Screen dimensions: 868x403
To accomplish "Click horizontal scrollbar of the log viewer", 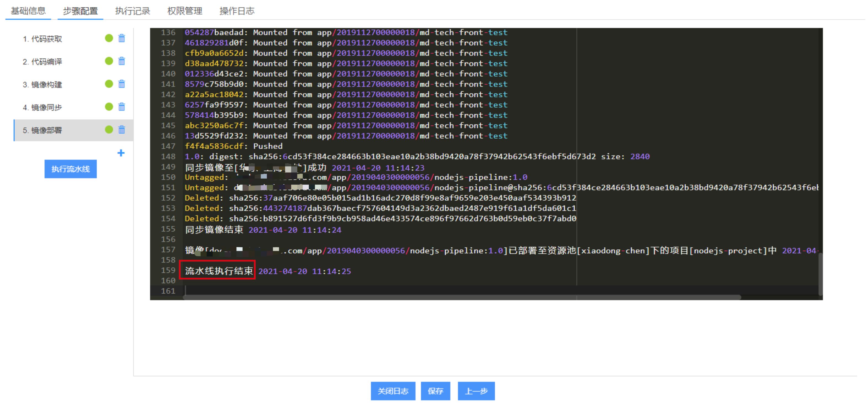I will coord(462,297).
